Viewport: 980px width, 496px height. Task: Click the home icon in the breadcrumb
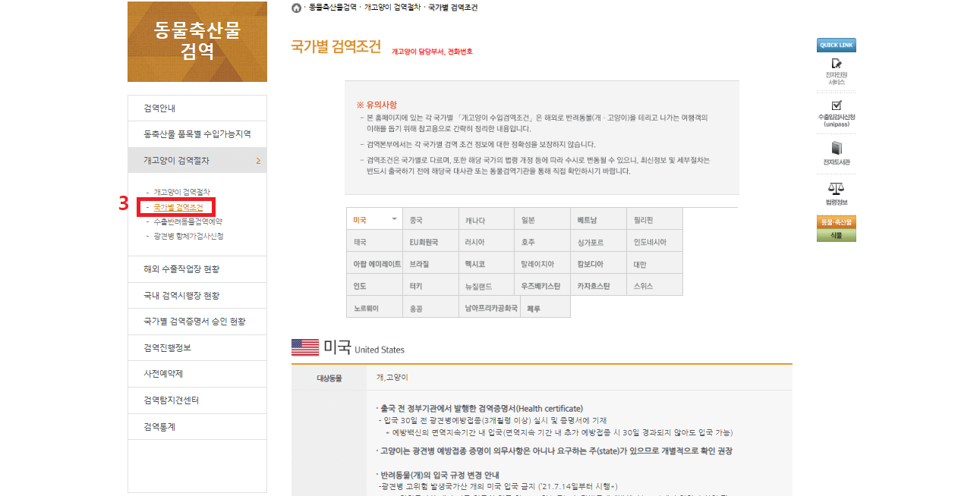[296, 8]
